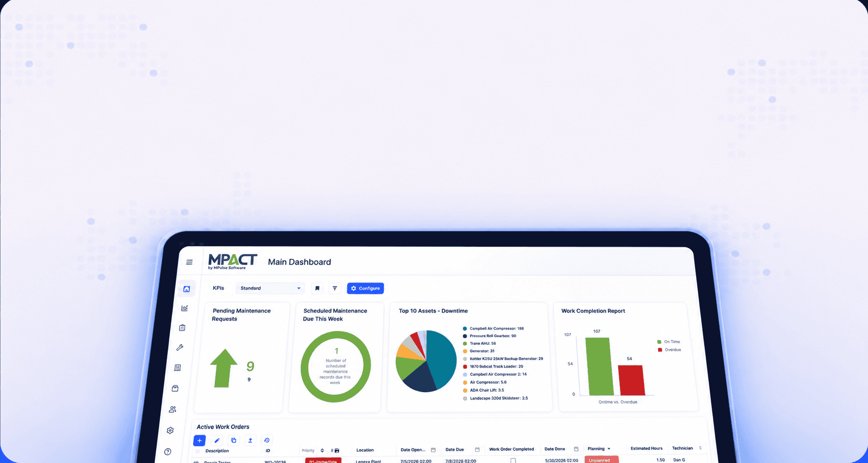Open calendar filter for Date Done column
The image size is (868, 463).
coord(576,449)
